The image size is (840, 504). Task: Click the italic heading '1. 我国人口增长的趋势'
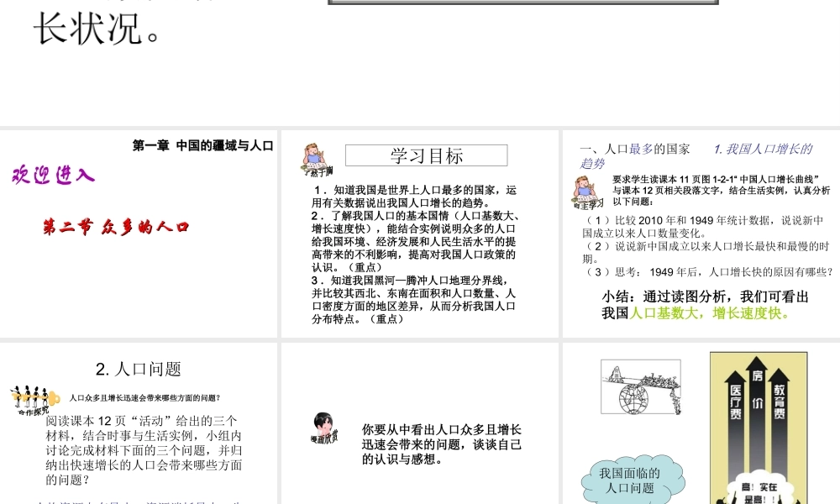[696, 156]
